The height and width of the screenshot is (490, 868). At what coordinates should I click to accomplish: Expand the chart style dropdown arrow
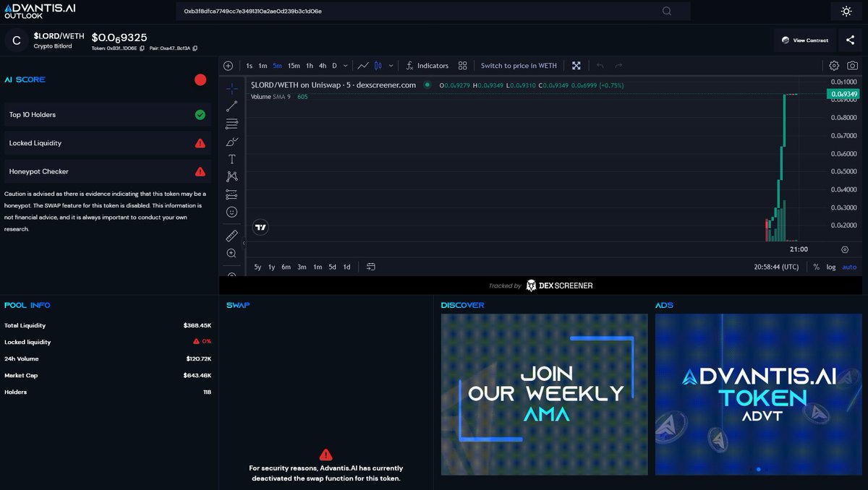(391, 66)
